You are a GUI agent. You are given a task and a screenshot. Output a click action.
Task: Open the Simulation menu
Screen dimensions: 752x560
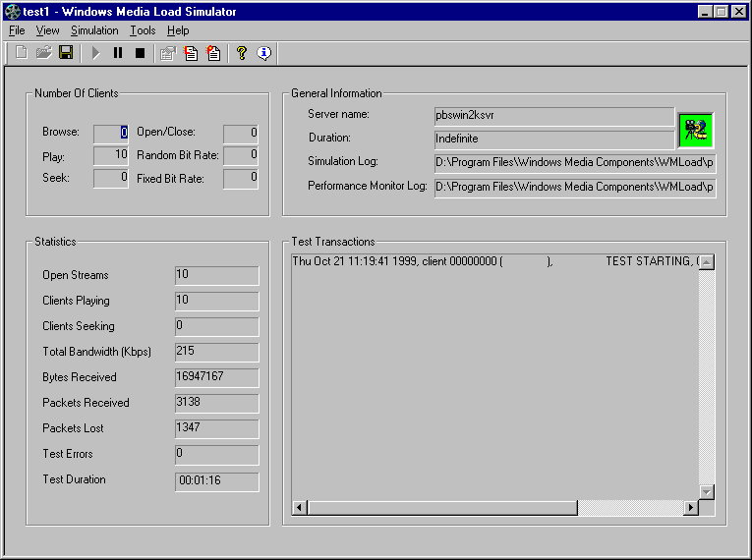tap(94, 30)
